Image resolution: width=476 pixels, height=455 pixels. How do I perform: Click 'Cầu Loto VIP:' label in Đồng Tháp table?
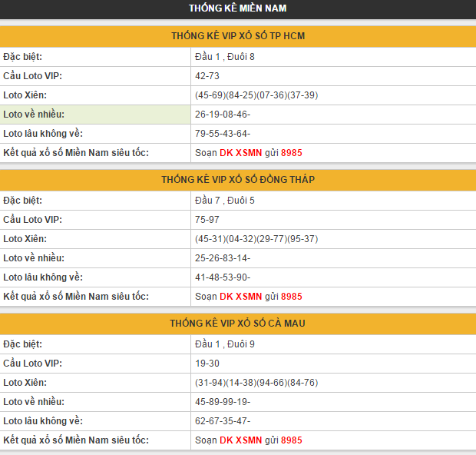tap(32, 220)
